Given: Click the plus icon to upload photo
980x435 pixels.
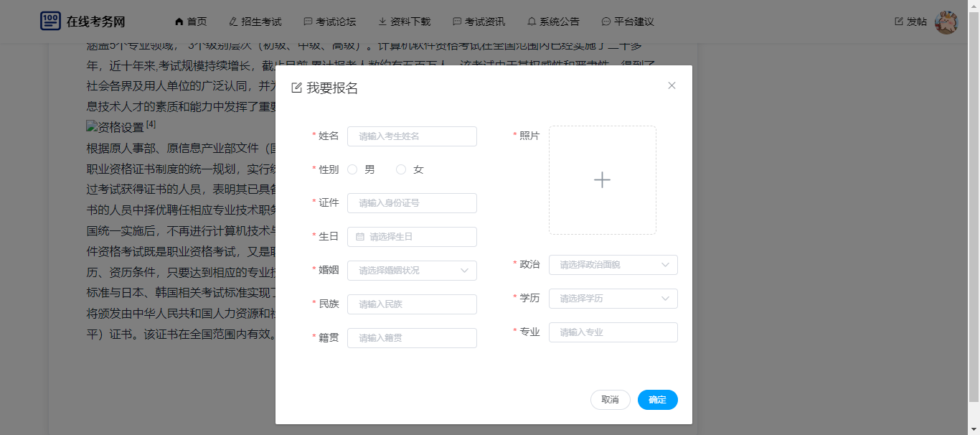Looking at the screenshot, I should pos(602,180).
